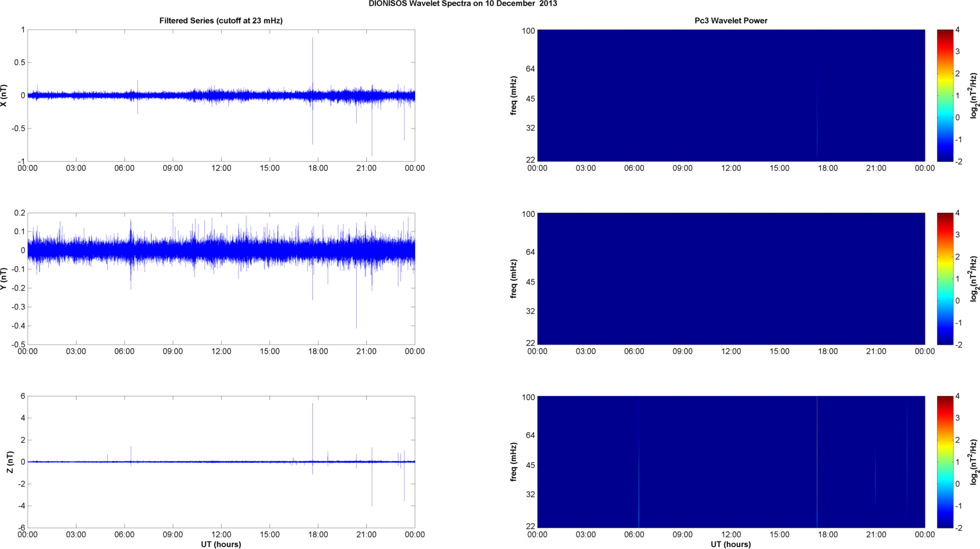
Task: Click the -4 tick on the Z plot axis
Action: point(21,506)
